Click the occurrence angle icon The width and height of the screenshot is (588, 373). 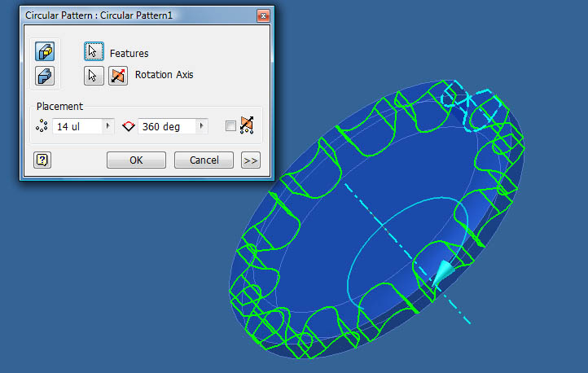point(129,126)
